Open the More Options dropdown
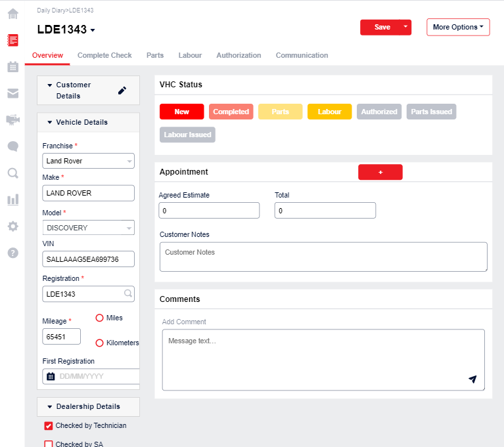 [458, 28]
